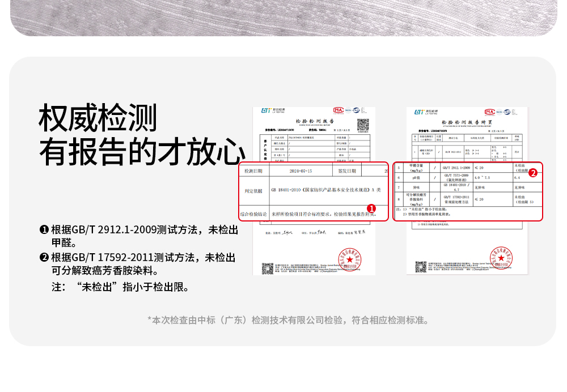Click the '甲醛含量 (mg/kg)' table cell

coord(416,168)
